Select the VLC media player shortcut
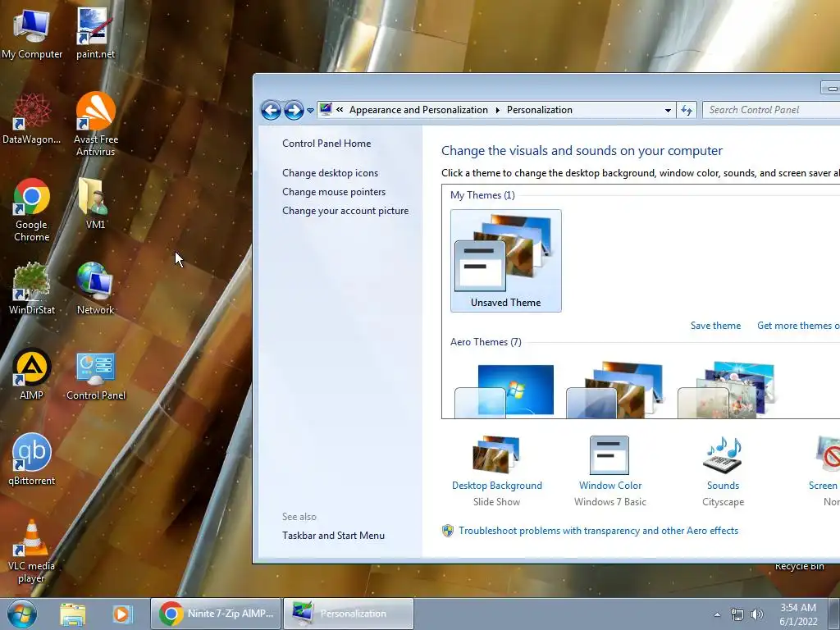Viewport: 840px width, 630px height. [x=32, y=552]
